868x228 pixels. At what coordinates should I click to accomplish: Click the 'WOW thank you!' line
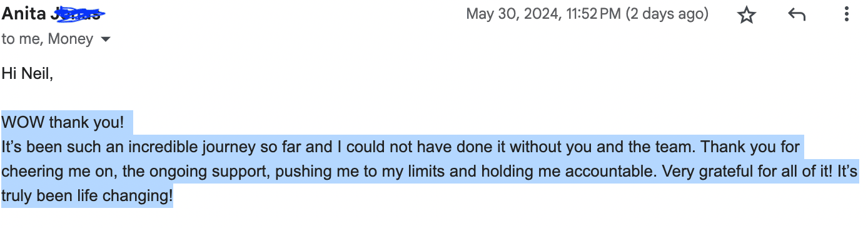click(x=63, y=123)
